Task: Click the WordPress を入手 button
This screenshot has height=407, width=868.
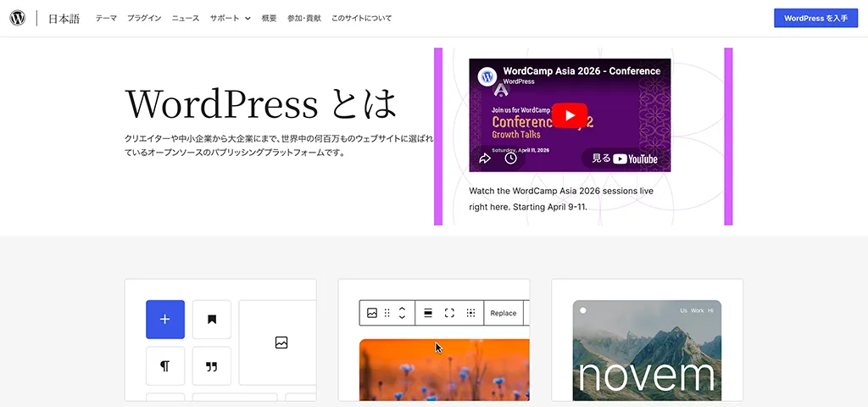Action: 815,19
